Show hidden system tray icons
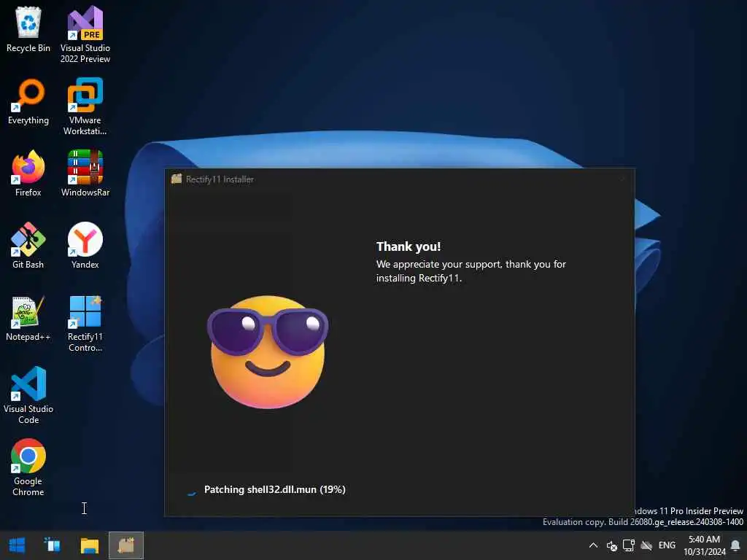 pyautogui.click(x=593, y=545)
